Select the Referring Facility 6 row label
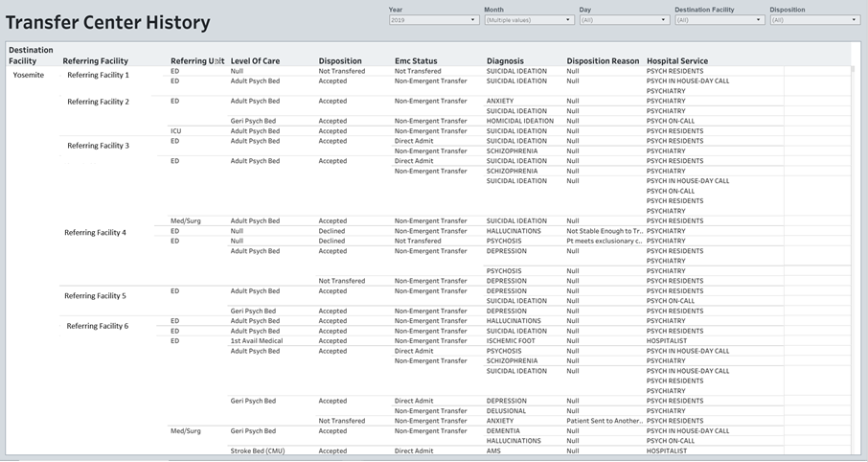 98,326
